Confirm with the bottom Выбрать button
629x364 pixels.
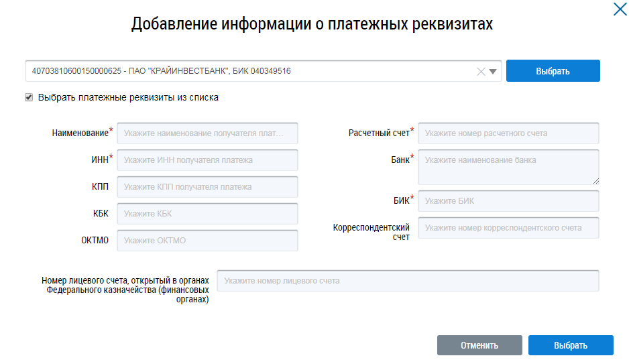coord(571,345)
